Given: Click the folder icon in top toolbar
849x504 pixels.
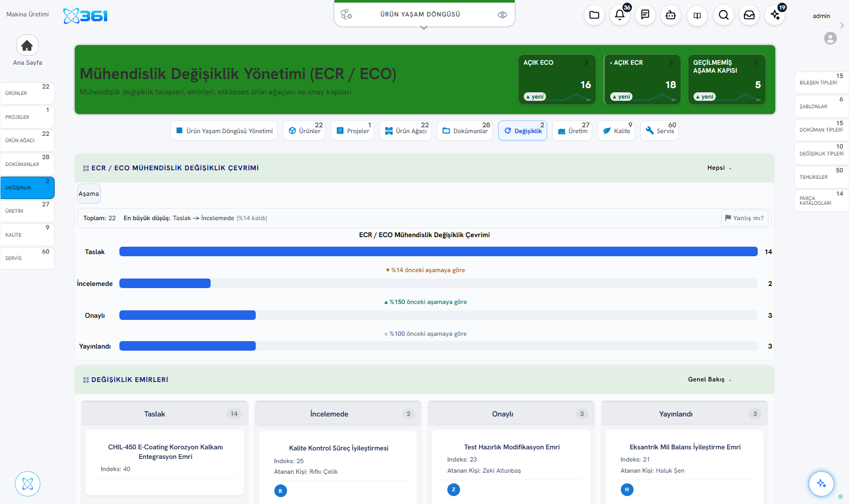Looking at the screenshot, I should click(594, 15).
